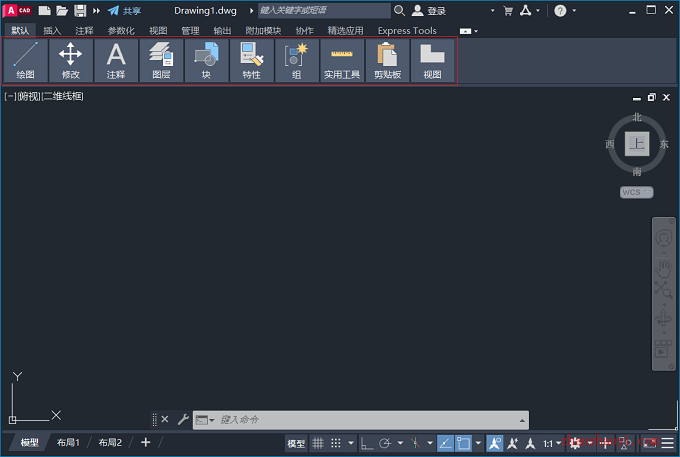
Task: Open the 视图 view panel in ribbon
Action: pyautogui.click(x=432, y=60)
